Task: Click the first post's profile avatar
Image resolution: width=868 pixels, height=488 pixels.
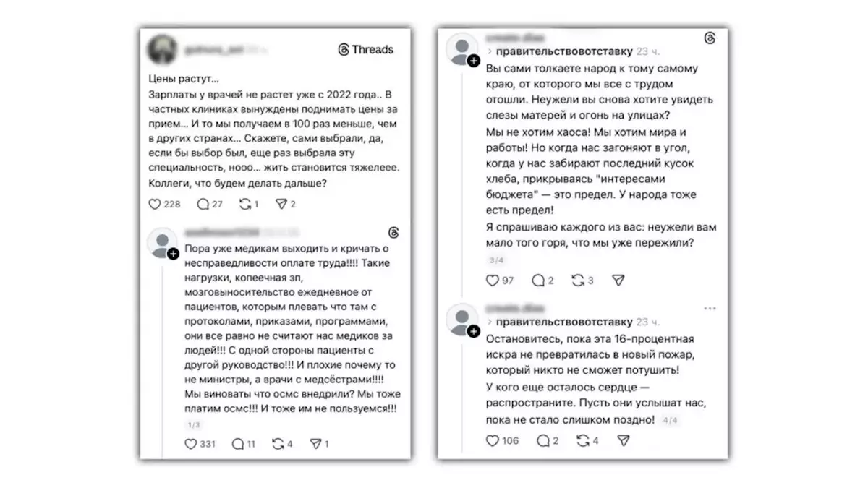Action: tap(162, 48)
